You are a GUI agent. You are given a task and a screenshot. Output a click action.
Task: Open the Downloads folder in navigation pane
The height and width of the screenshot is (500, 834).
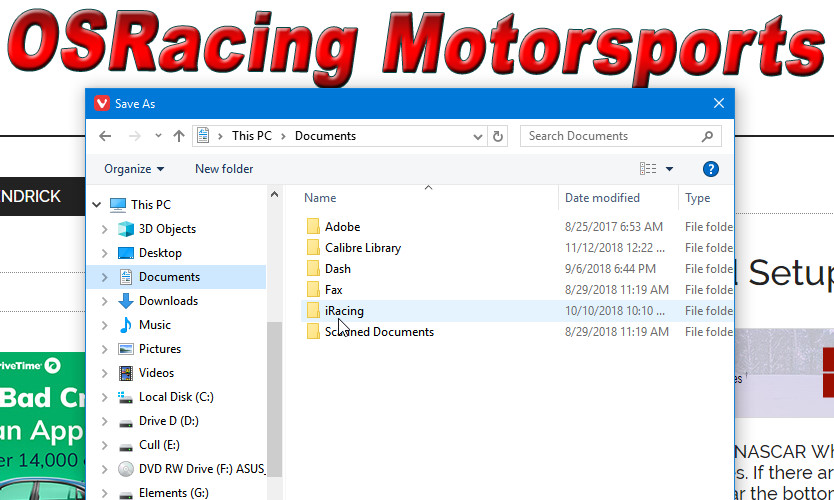[168, 301]
